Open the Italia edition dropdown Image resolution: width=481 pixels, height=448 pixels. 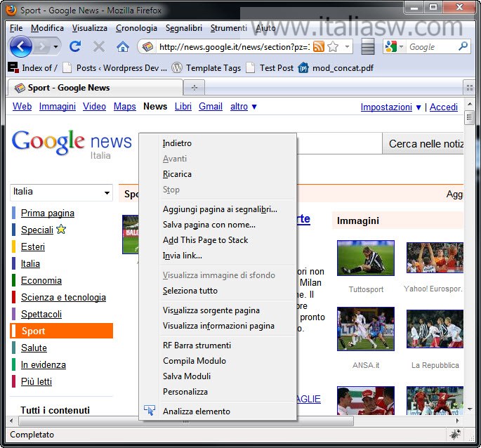coord(61,192)
